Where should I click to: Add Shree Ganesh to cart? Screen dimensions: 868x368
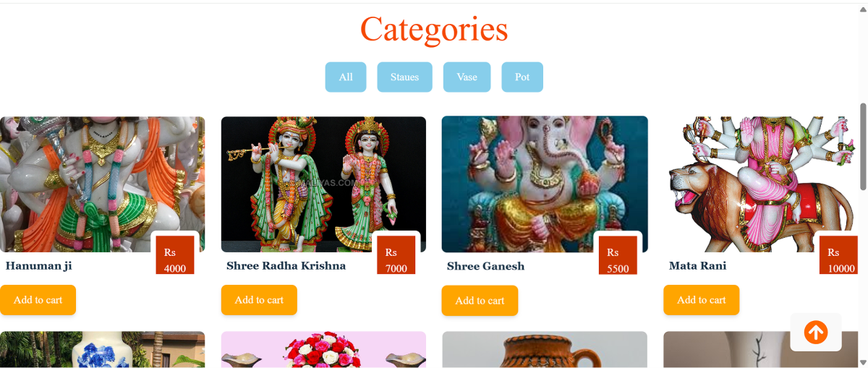(480, 301)
